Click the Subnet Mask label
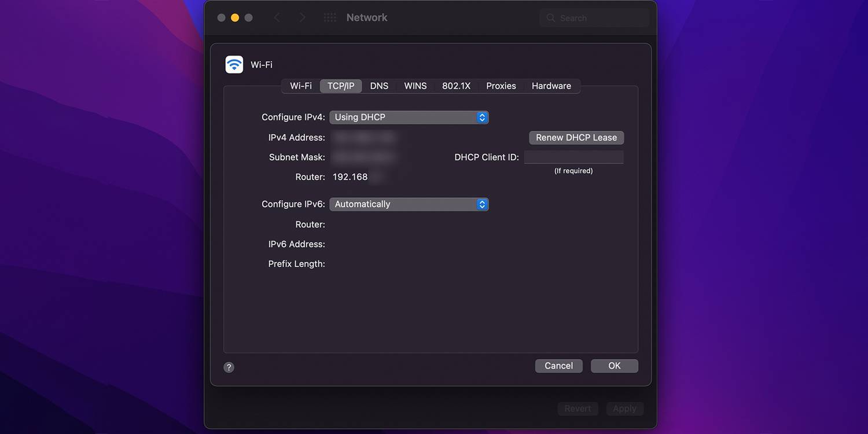The height and width of the screenshot is (434, 868). (x=297, y=157)
